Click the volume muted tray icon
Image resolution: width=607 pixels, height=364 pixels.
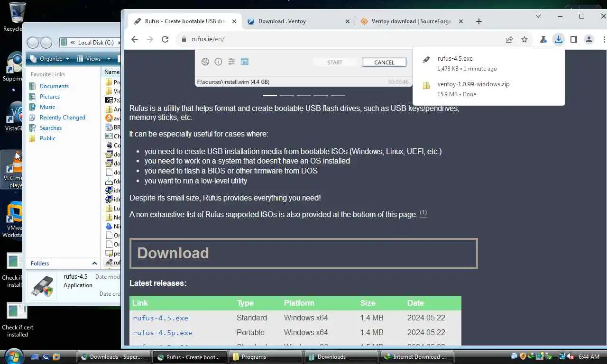pos(570,356)
